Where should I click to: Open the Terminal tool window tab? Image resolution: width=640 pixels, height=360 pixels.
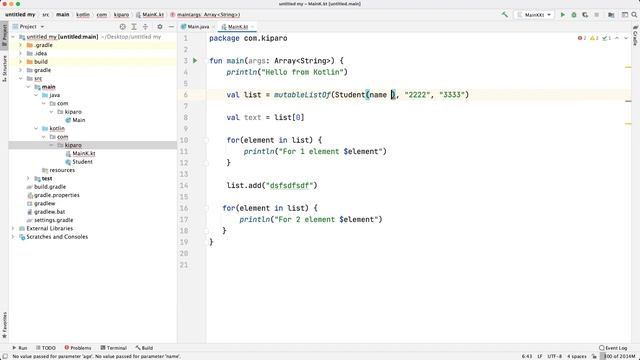click(x=113, y=348)
